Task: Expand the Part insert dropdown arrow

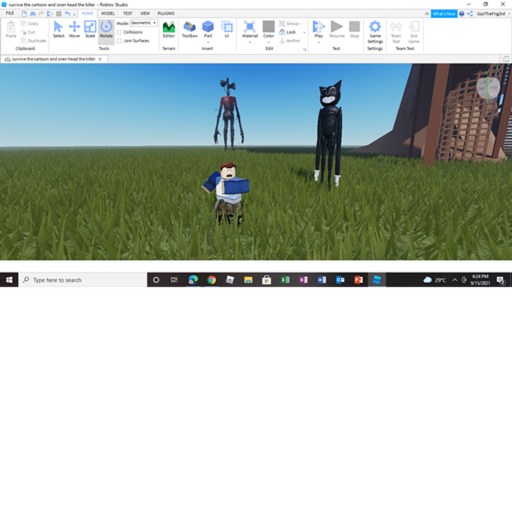Action: pyautogui.click(x=208, y=42)
